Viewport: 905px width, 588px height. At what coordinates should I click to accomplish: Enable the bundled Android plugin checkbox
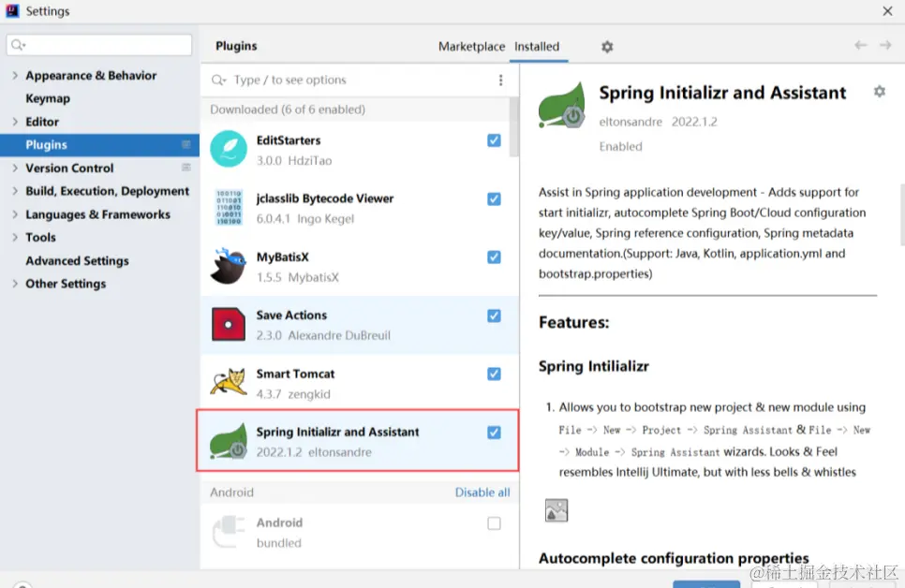(494, 523)
